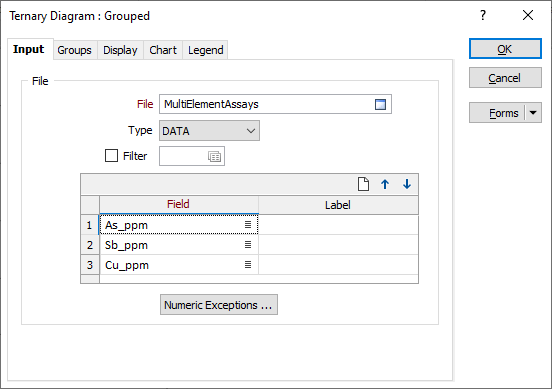552x389 pixels.
Task: Enable the Filter checkbox
Action: pyautogui.click(x=111, y=156)
